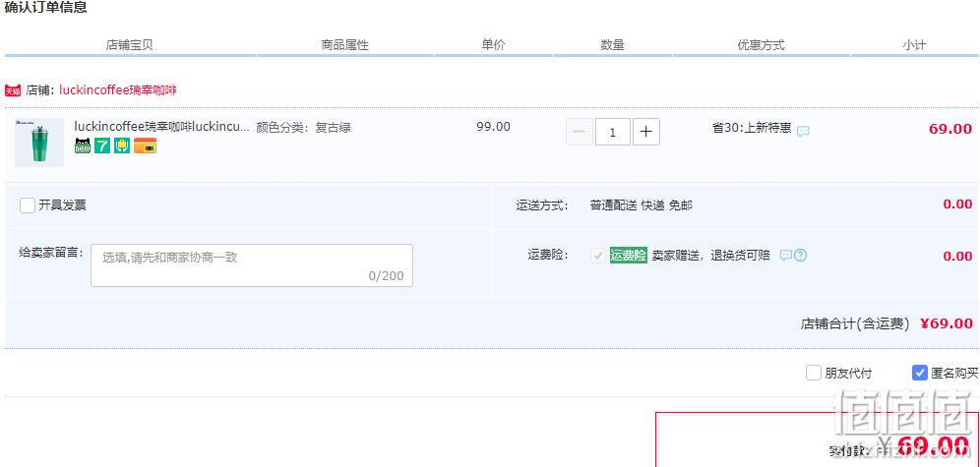The image size is (980, 467).
Task: Open the green cup product thumbnail
Action: pyautogui.click(x=39, y=143)
